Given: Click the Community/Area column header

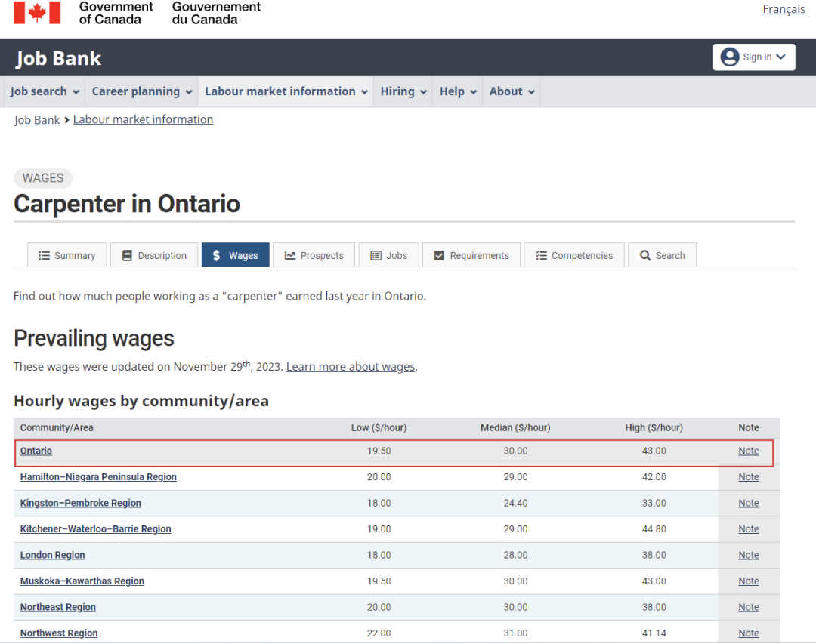Looking at the screenshot, I should (x=57, y=427).
